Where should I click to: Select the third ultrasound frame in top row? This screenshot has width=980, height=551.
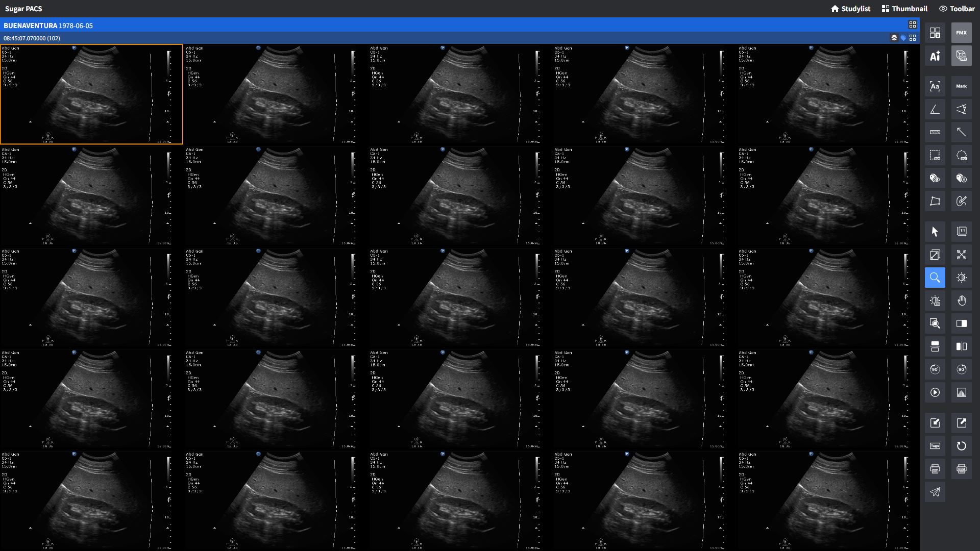[460, 94]
